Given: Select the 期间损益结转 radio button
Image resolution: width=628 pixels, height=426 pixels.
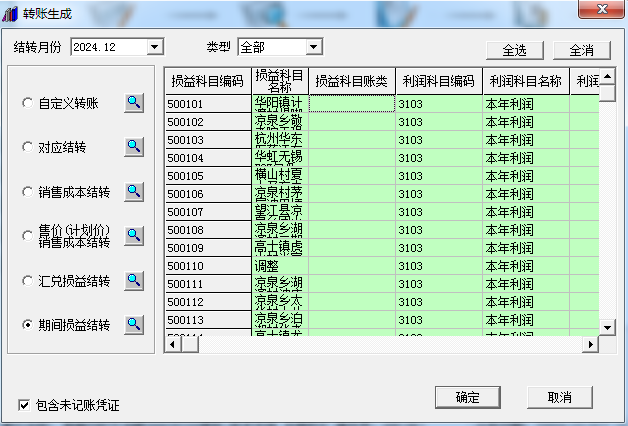Looking at the screenshot, I should coord(27,325).
